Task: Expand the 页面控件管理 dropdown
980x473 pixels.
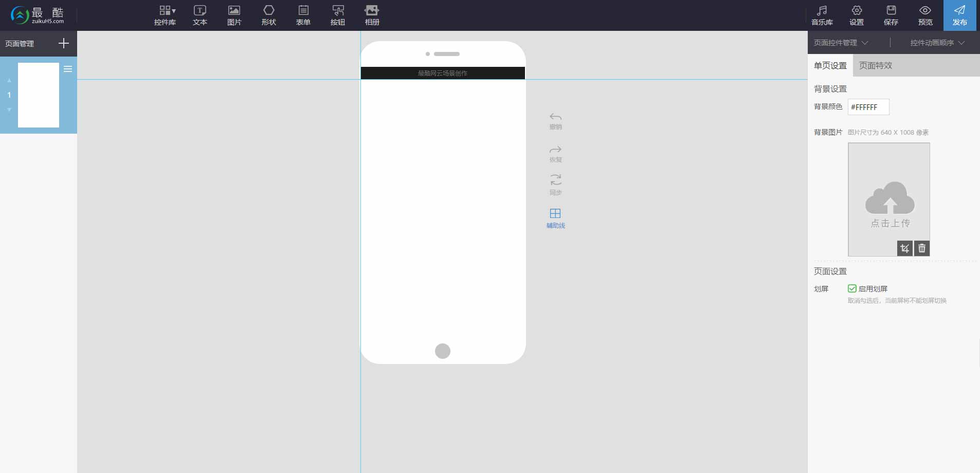Action: [841, 43]
